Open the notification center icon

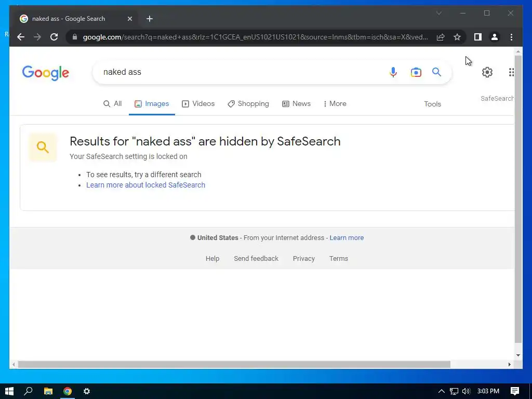[515, 391]
